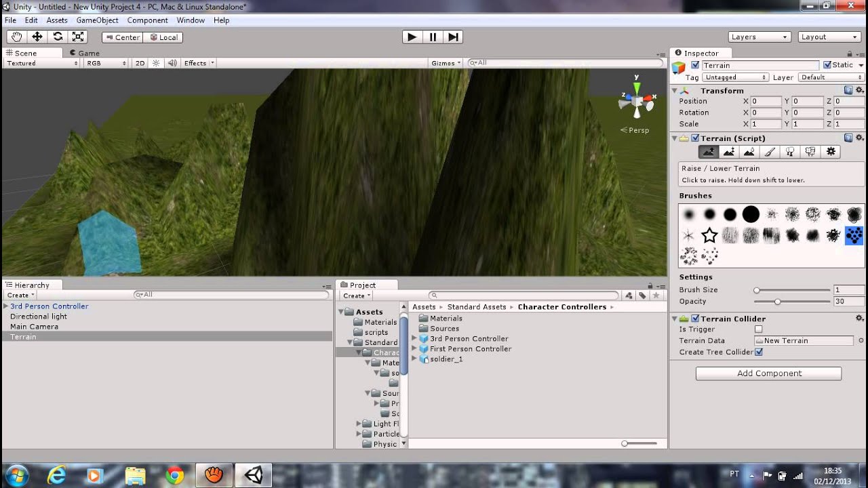Switch to the Game tab
The image size is (868, 488).
[x=85, y=53]
